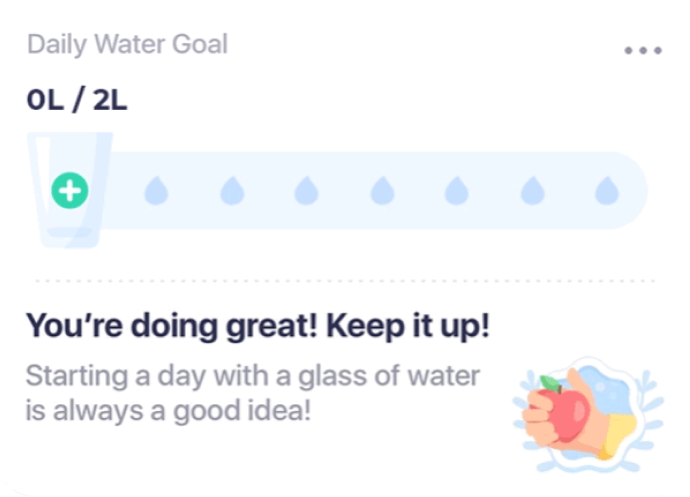
Task: Select the fourth water drop in the tracker
Action: [x=382, y=190]
